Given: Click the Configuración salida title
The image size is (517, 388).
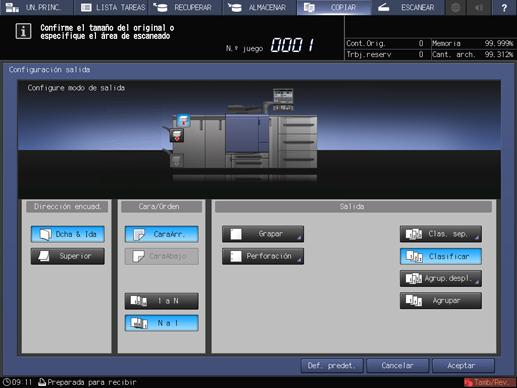Looking at the screenshot, I should 49,70.
